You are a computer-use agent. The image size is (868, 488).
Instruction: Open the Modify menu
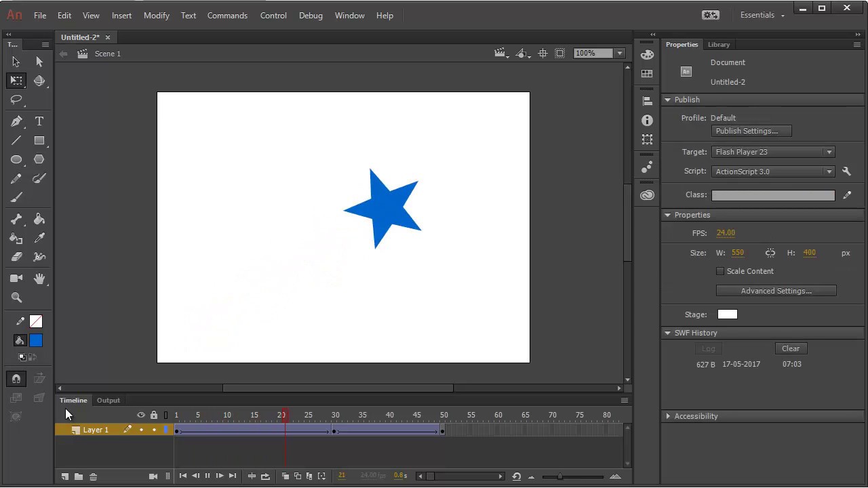157,15
